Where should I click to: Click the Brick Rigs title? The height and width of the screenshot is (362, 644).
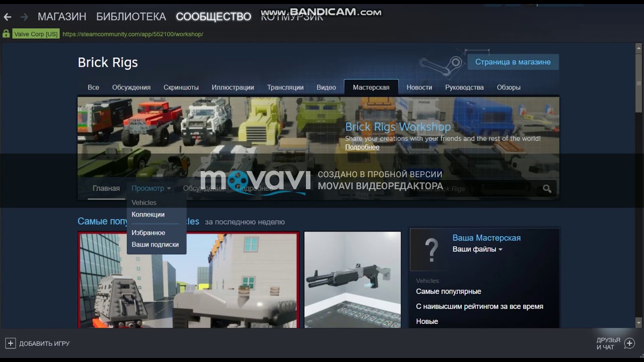(x=108, y=62)
